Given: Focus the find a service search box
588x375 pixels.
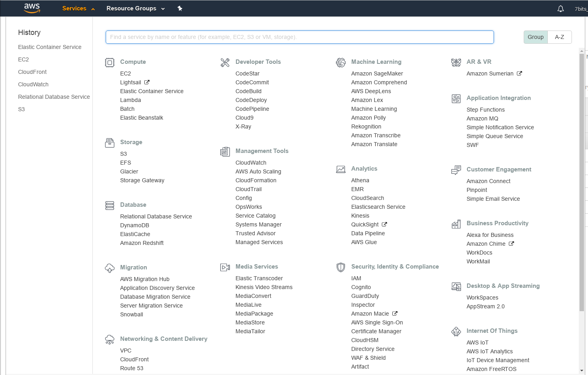Looking at the screenshot, I should pyautogui.click(x=300, y=37).
